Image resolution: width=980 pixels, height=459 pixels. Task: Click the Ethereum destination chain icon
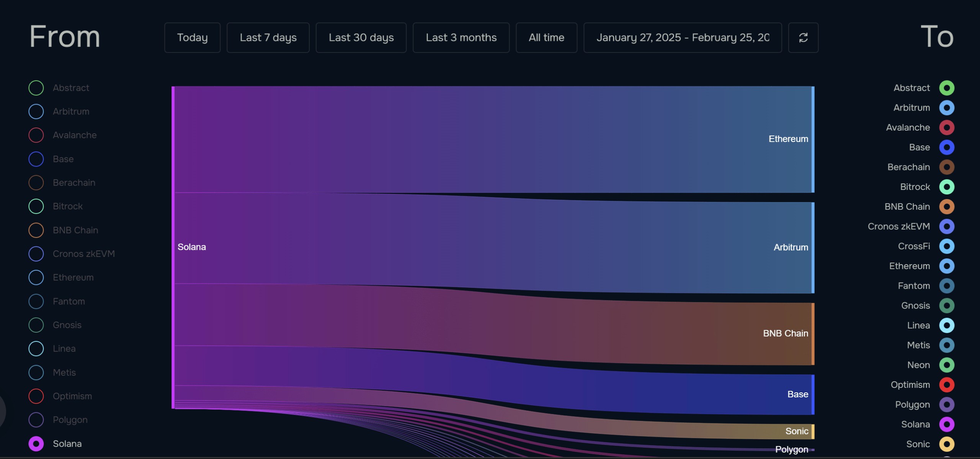point(947,266)
